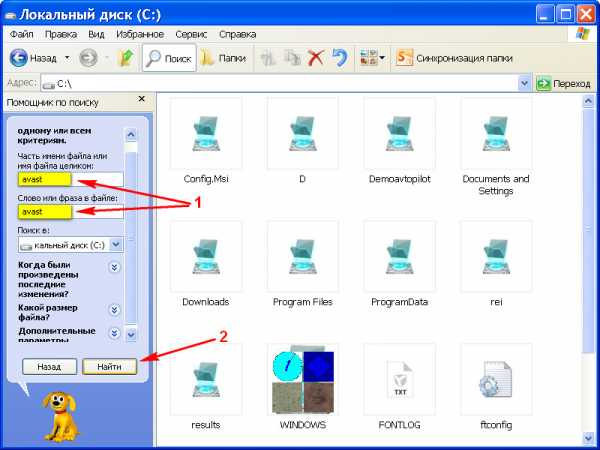Open the Поиск в location dropdown
600x450 pixels.
115,244
